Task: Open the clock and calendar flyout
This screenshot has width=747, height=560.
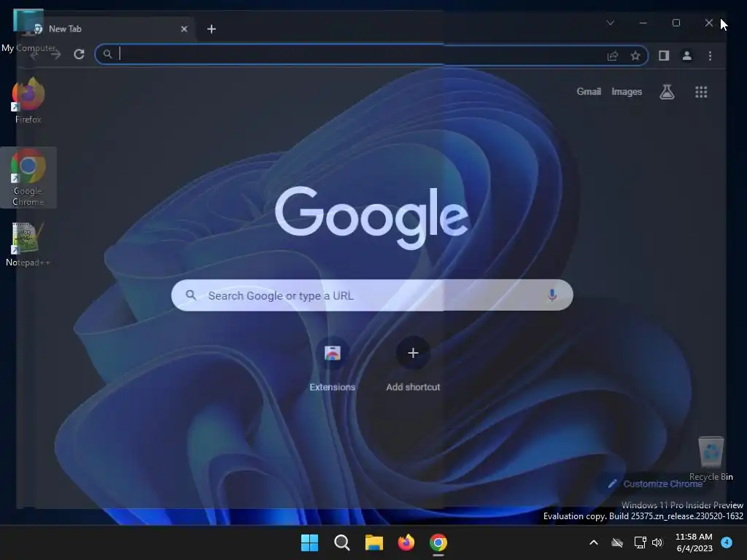Action: tap(694, 542)
